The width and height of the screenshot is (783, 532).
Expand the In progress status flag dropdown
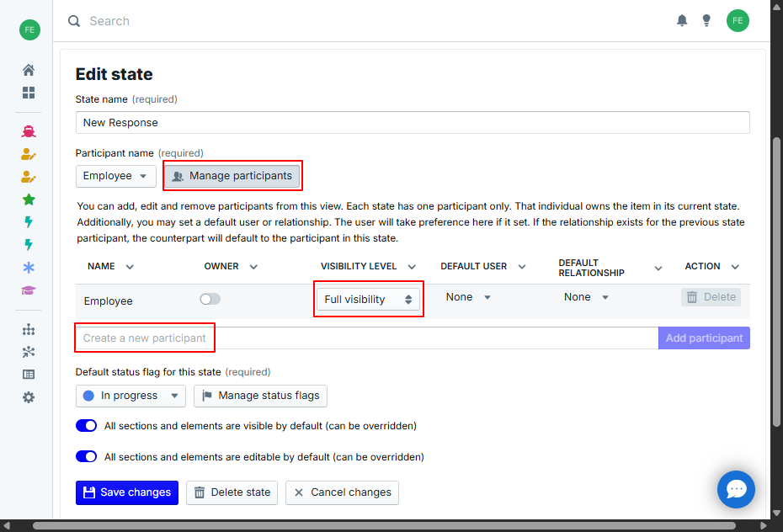130,396
